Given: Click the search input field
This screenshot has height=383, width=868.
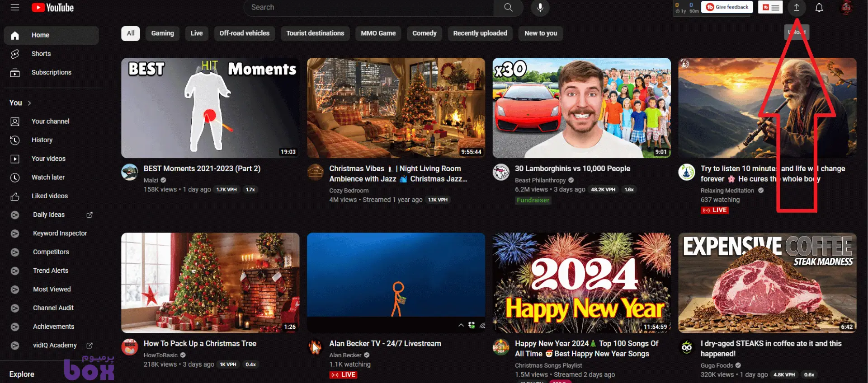Looking at the screenshot, I should (x=368, y=7).
